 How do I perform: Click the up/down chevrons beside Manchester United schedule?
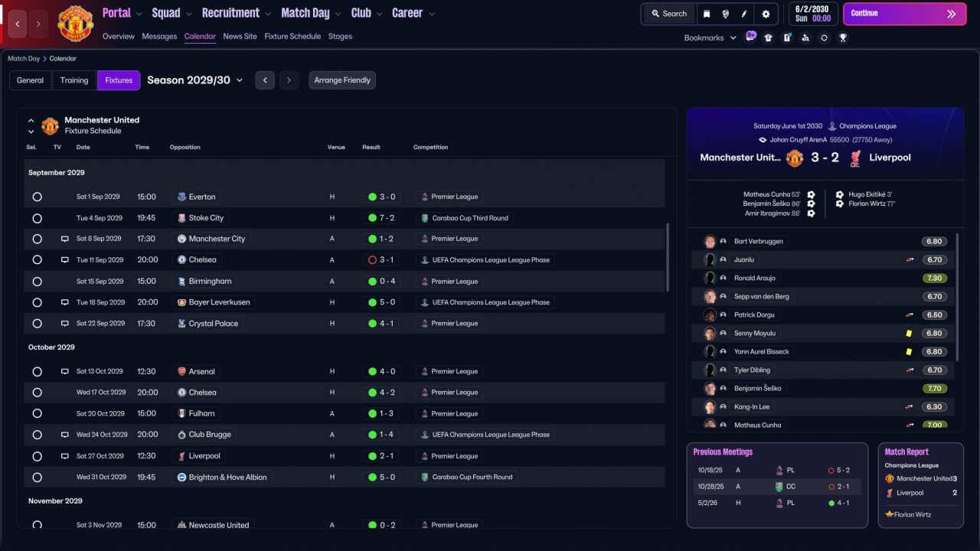click(31, 126)
